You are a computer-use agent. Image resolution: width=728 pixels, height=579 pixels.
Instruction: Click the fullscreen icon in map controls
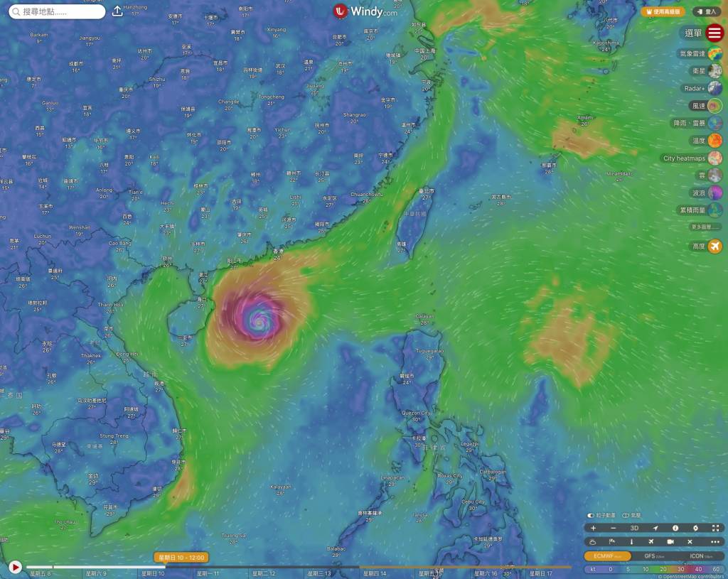tap(715, 528)
